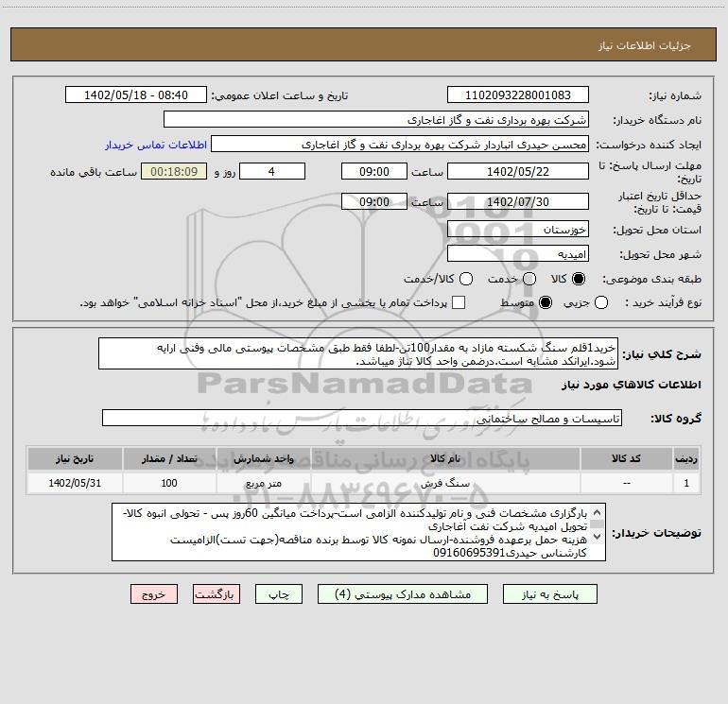Click the واحد شمارش column header
Screen dimensions: 728x704
tap(263, 458)
